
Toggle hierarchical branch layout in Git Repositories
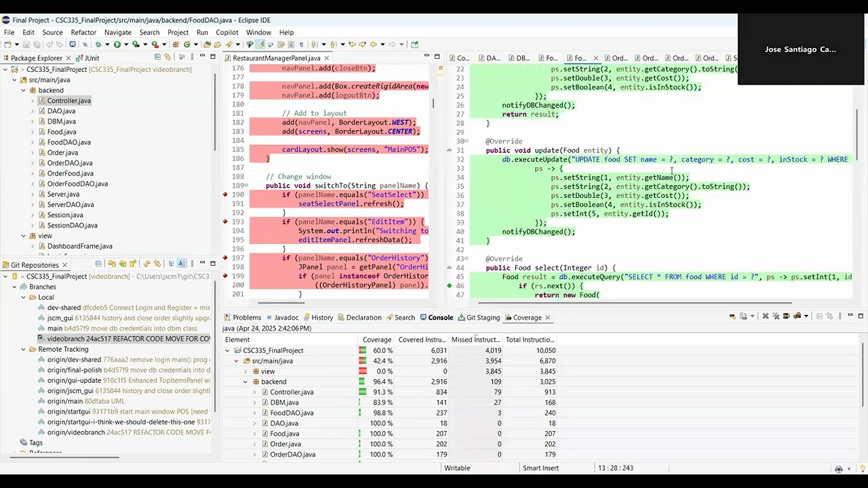172,264
